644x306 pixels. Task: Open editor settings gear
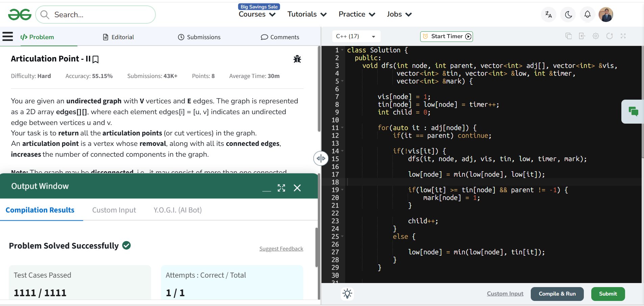coord(596,36)
